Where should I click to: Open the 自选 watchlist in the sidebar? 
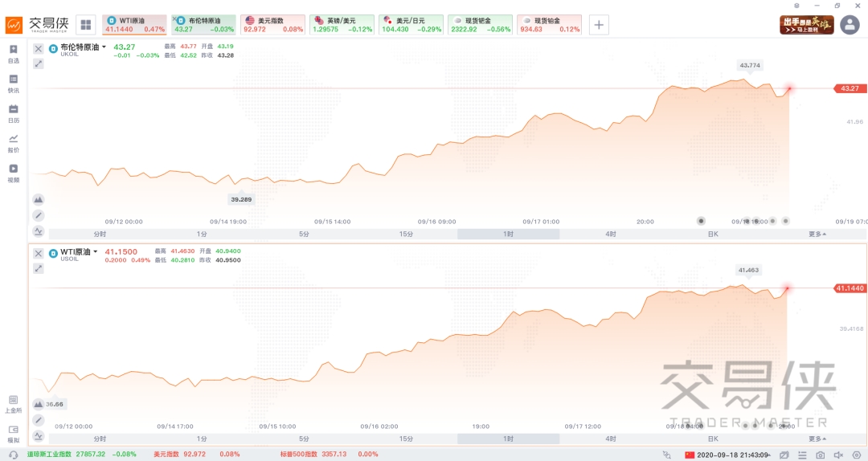(x=13, y=54)
